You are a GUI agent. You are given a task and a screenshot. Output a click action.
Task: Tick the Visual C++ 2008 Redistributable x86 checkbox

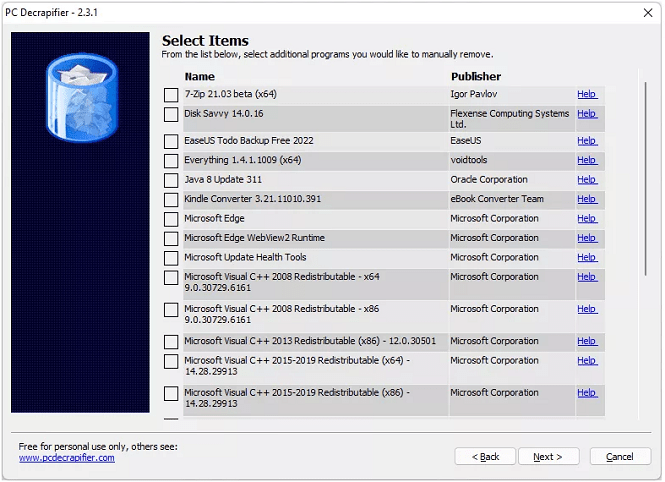(x=171, y=310)
